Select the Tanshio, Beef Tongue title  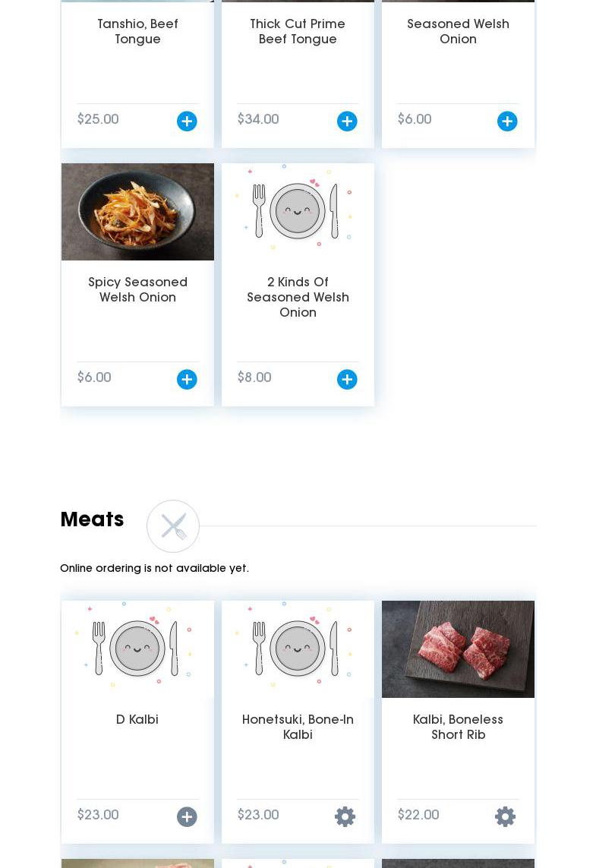tap(137, 32)
